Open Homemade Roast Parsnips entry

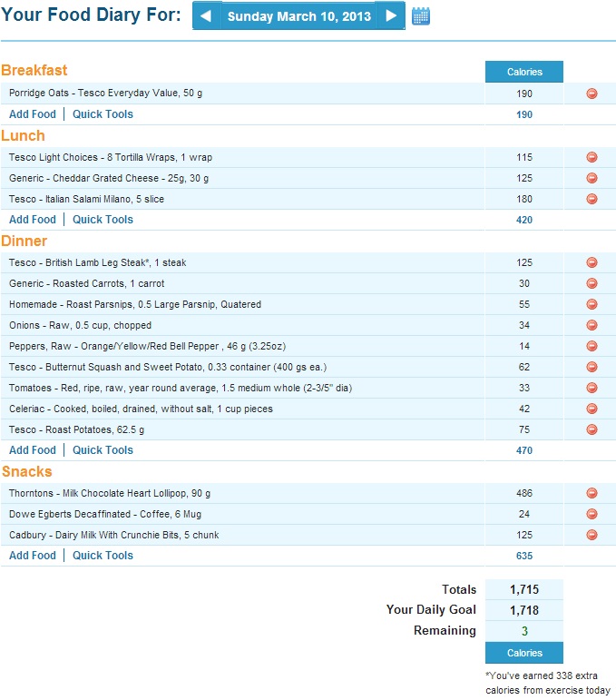click(x=135, y=304)
